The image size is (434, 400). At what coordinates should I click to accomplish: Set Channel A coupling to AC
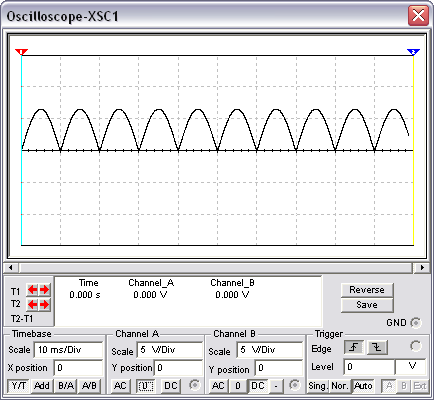coord(120,386)
